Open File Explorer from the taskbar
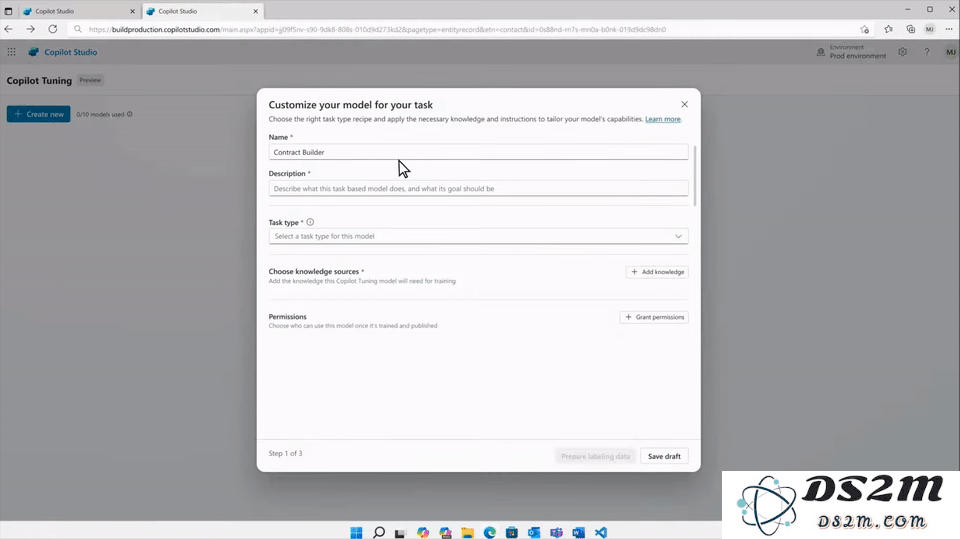This screenshot has width=960, height=539. [x=468, y=532]
